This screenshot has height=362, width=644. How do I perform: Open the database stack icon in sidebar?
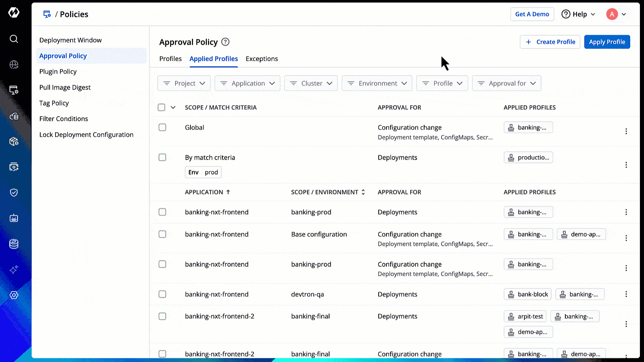coord(14,244)
